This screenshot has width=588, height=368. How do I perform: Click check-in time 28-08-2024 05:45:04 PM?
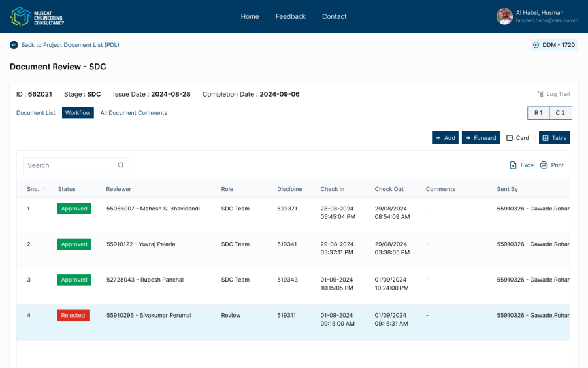338,212
